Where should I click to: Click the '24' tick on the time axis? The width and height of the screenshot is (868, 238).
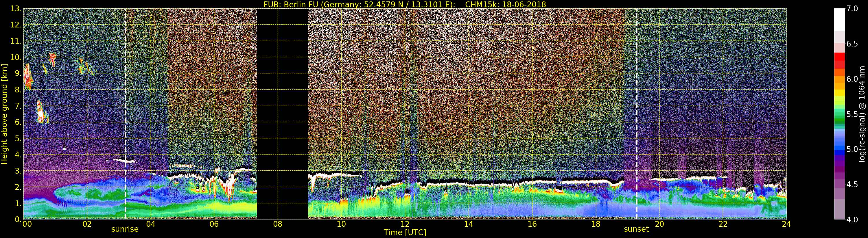tap(786, 224)
